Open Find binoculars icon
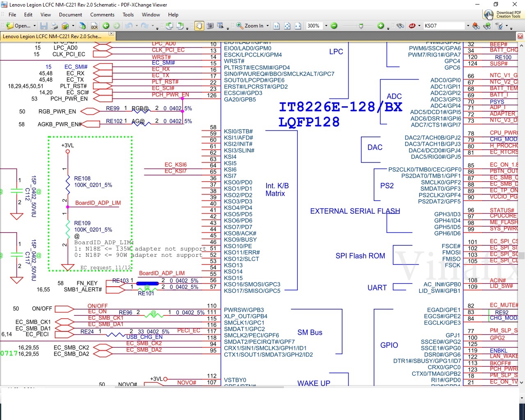 click(400, 26)
